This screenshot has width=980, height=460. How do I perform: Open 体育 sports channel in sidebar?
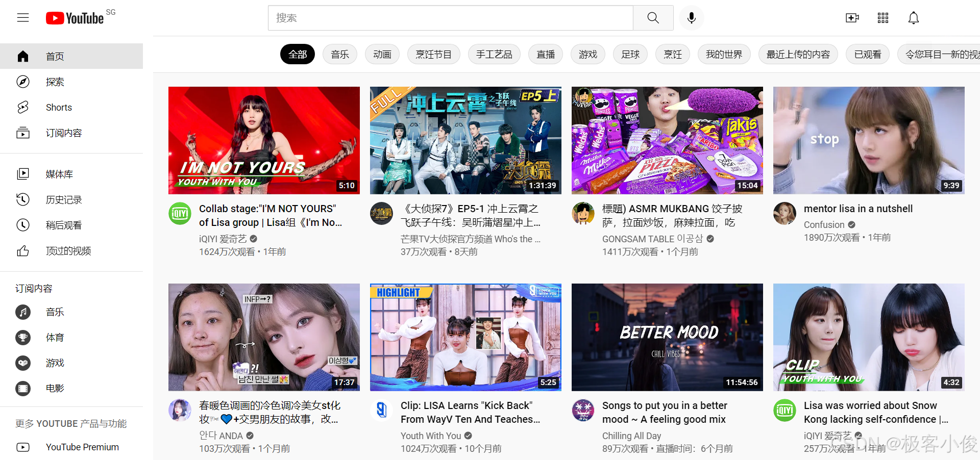(x=71, y=337)
